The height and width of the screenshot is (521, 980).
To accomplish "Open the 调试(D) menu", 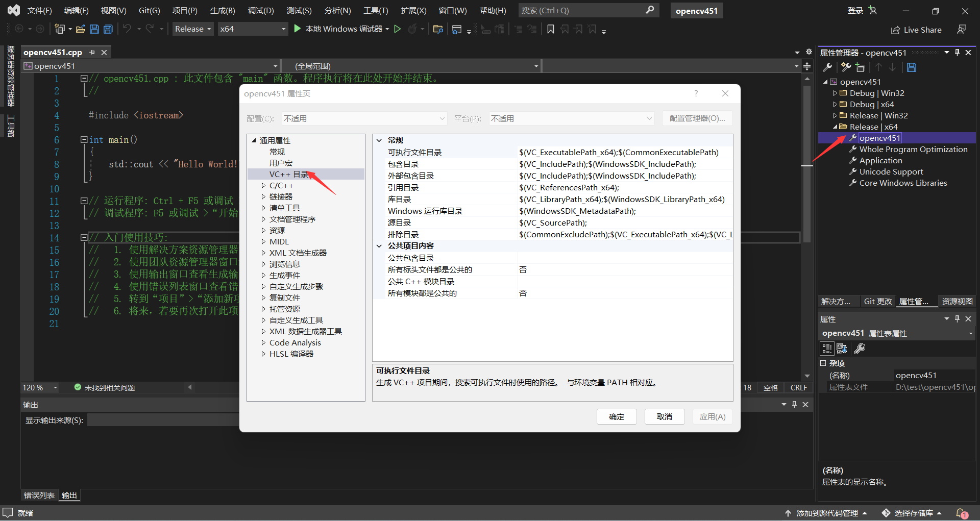I will point(261,10).
